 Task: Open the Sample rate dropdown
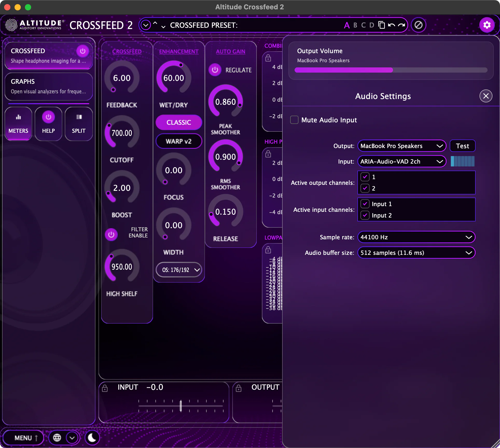(416, 237)
